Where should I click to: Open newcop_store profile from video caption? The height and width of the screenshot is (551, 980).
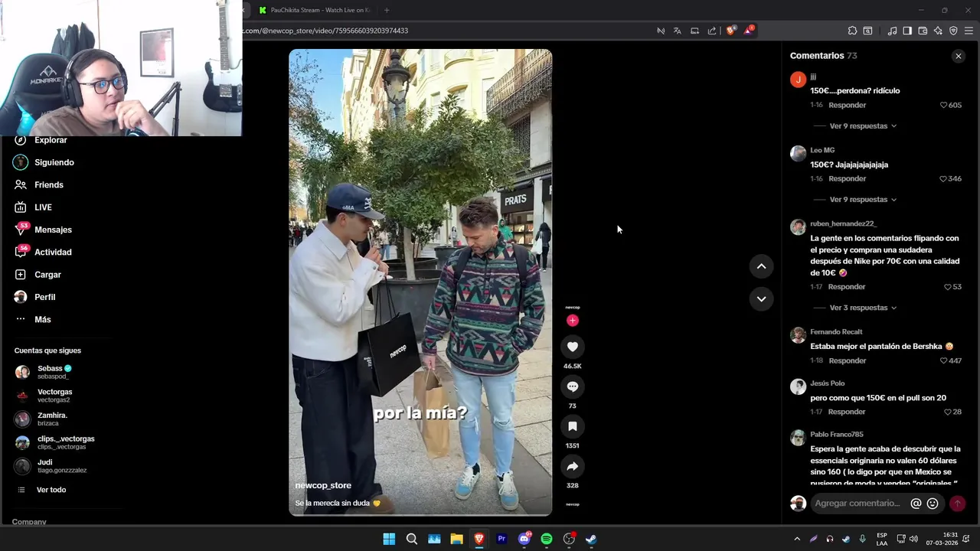point(323,486)
